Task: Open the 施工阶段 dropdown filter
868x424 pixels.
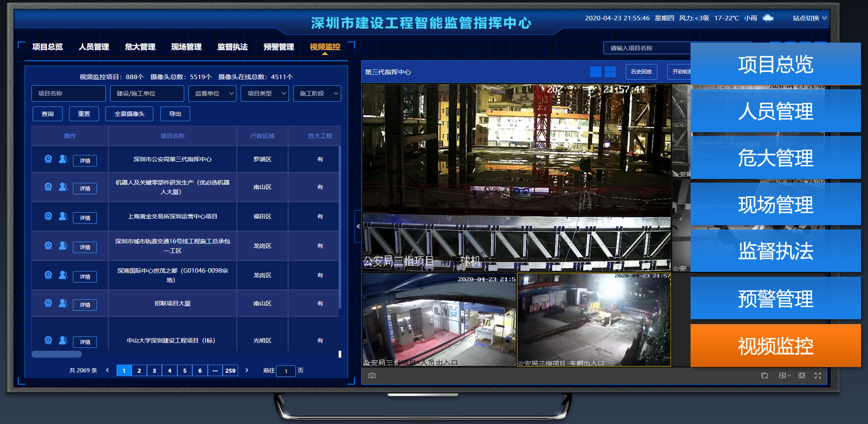Action: (317, 94)
